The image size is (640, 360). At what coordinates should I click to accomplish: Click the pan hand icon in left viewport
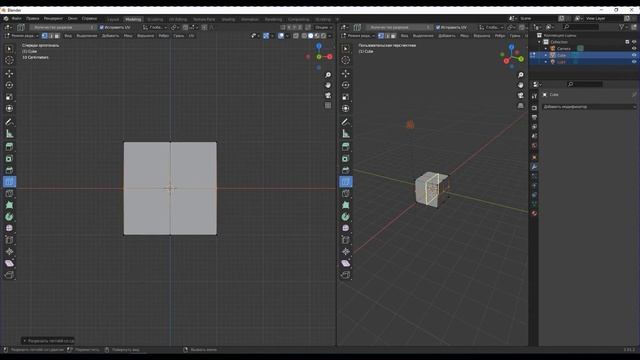(x=328, y=85)
